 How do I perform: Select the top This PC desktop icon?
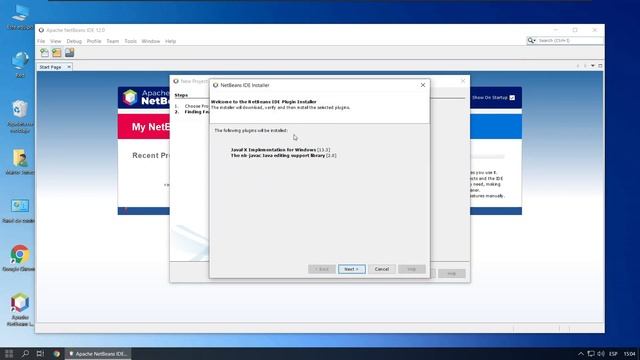click(20, 17)
